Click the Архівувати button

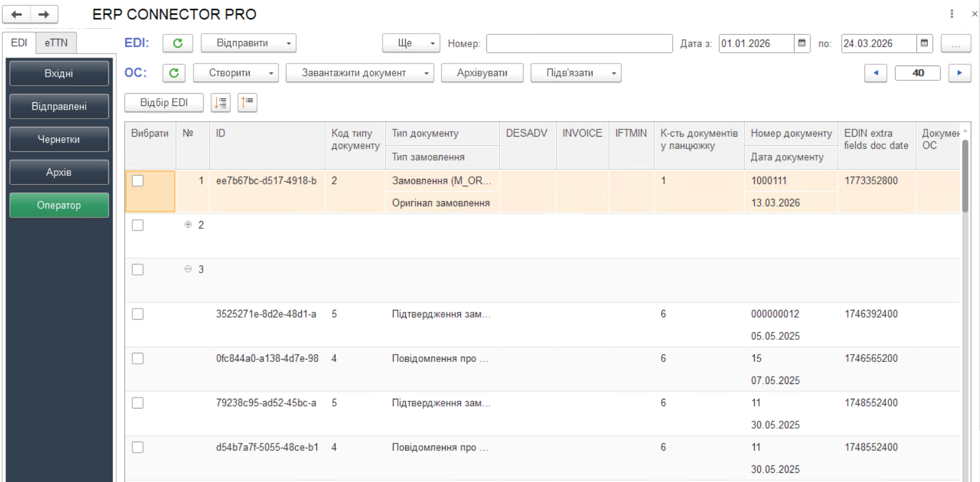pos(482,73)
